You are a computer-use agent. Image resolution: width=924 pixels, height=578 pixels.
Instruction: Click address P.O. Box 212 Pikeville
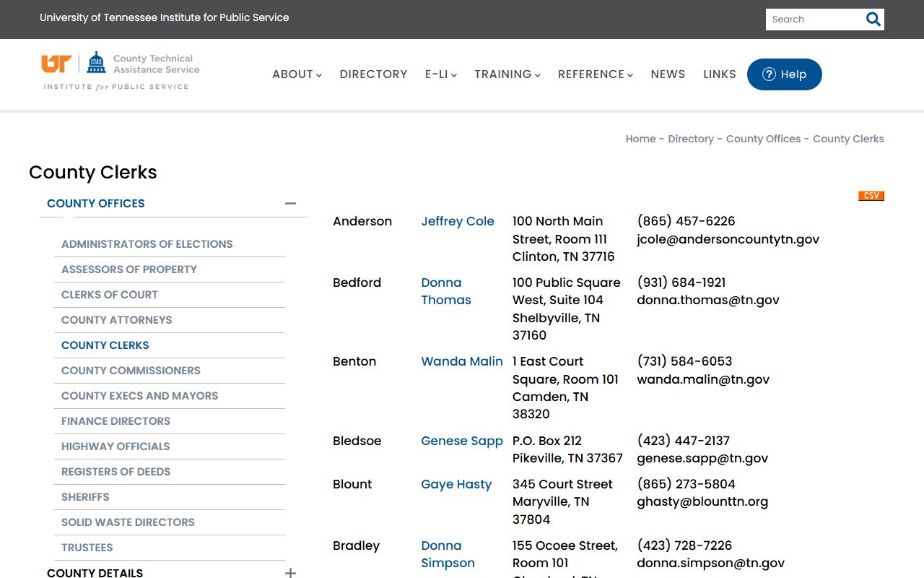(567, 449)
